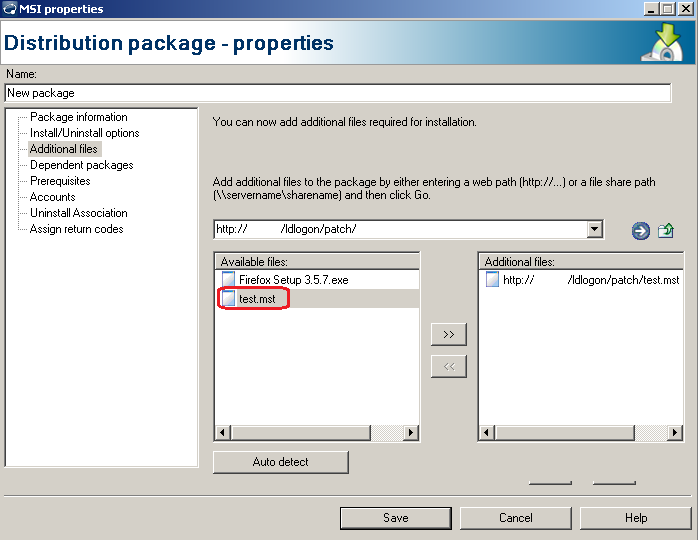The image size is (698, 540).
Task: Click the Save button
Action: [x=395, y=518]
